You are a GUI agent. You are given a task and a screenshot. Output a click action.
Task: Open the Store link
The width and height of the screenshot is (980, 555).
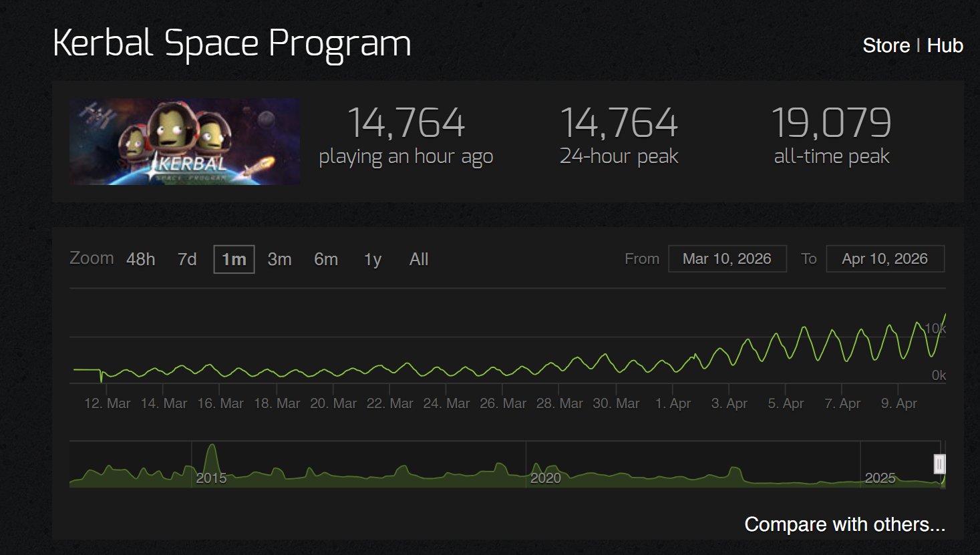(x=886, y=45)
